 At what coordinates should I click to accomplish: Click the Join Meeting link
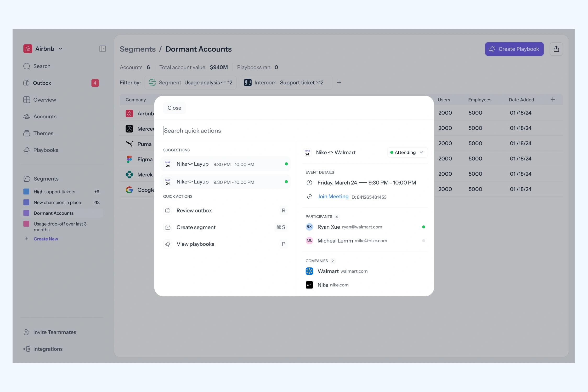333,197
